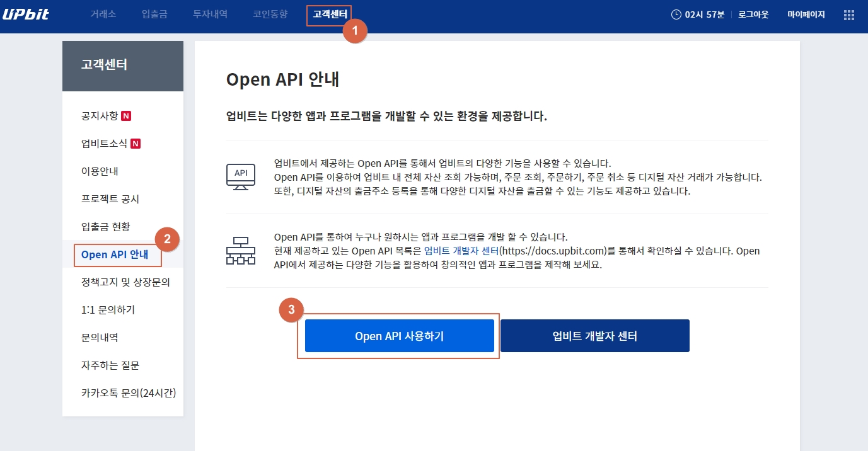
Task: Open 공지사항 in sidebar
Action: click(100, 116)
